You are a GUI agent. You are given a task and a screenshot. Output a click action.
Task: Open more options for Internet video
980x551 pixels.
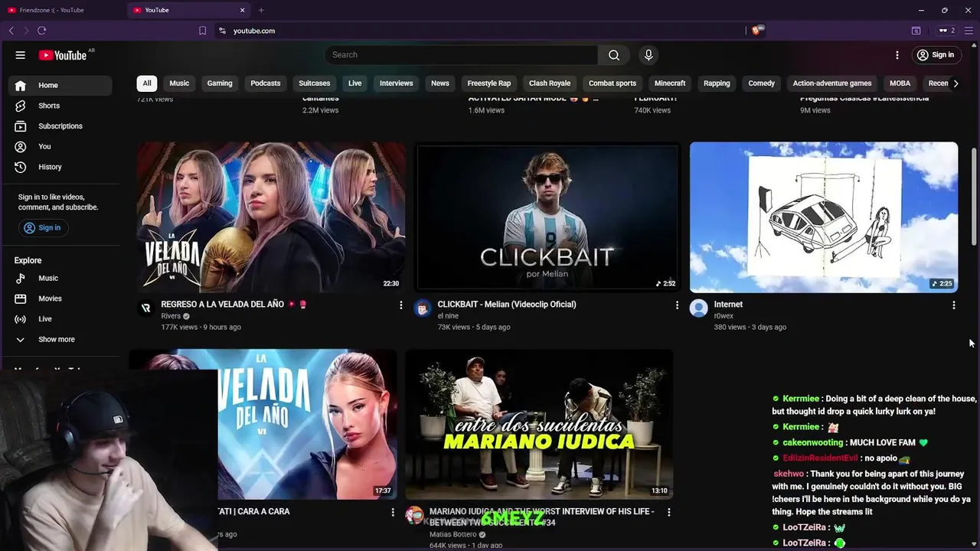click(x=953, y=305)
